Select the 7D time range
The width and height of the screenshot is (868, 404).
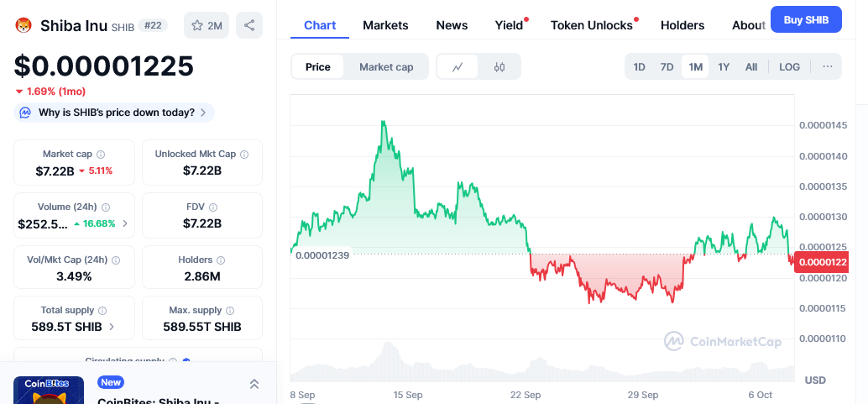pyautogui.click(x=667, y=66)
